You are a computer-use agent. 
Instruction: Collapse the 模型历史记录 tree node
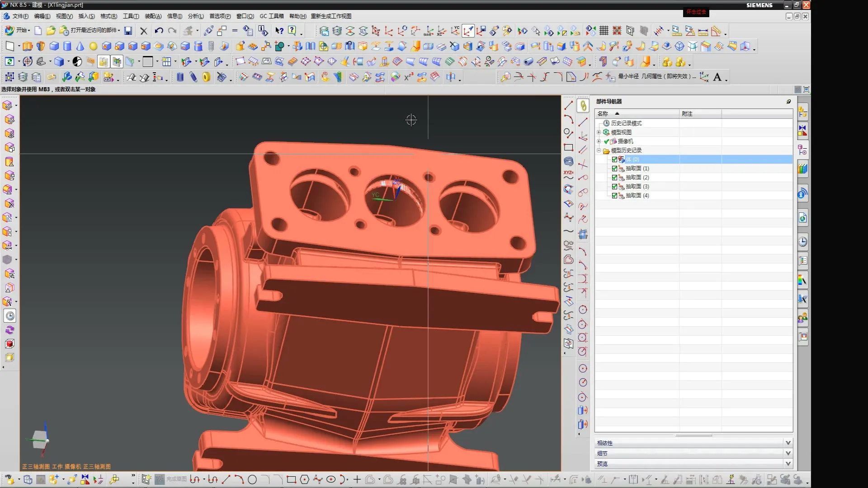(x=599, y=150)
